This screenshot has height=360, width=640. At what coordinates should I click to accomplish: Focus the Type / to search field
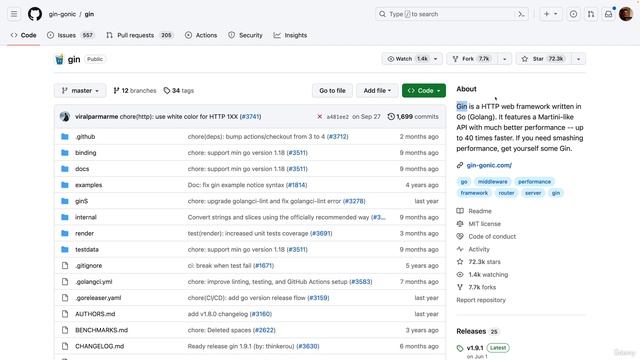point(452,14)
